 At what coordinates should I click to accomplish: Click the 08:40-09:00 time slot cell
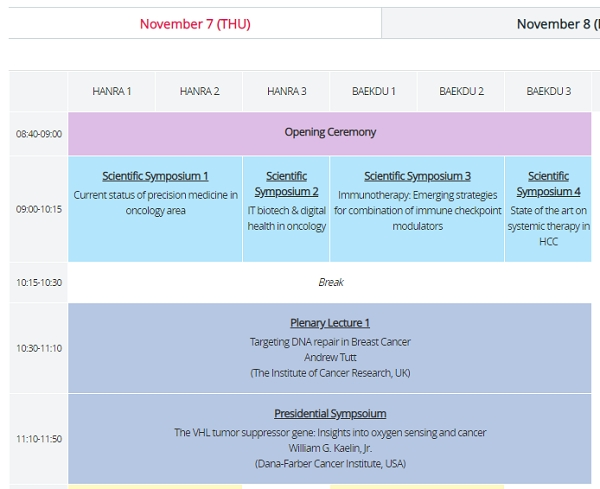tap(38, 134)
